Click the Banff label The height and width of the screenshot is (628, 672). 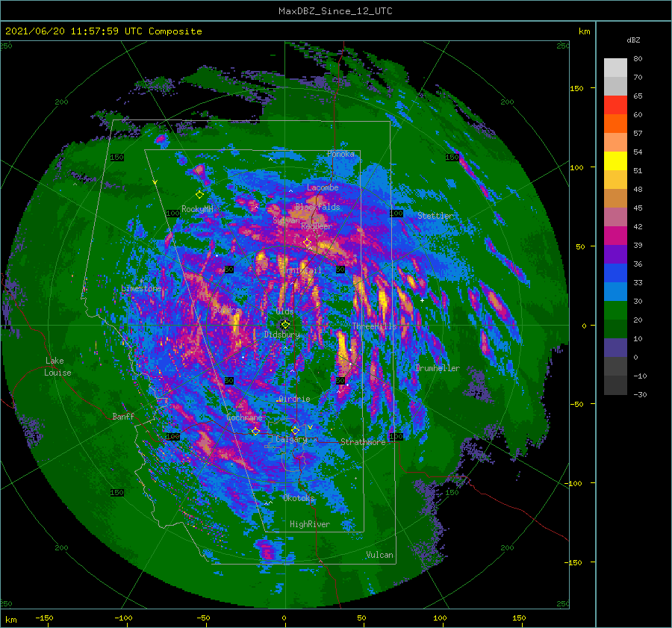(123, 416)
